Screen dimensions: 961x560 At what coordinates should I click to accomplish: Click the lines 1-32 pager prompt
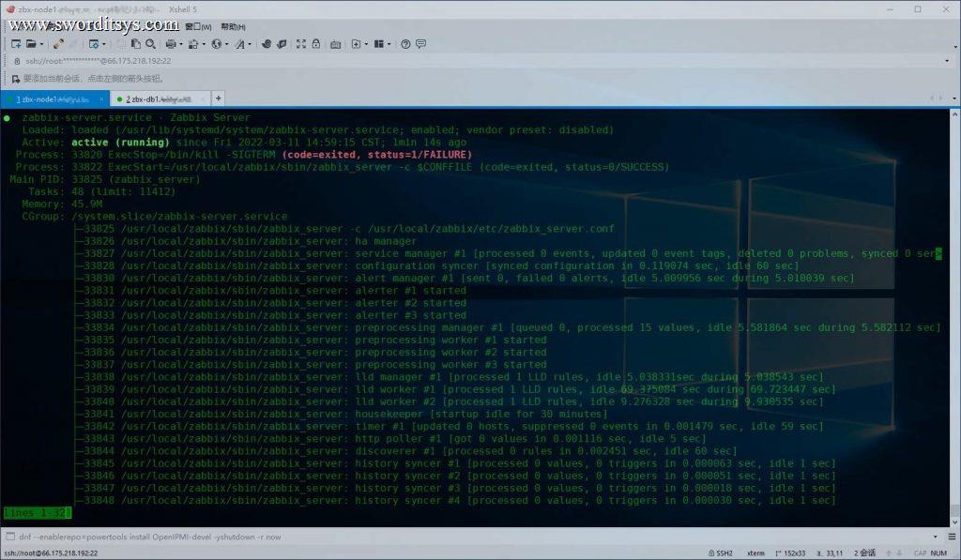38,513
